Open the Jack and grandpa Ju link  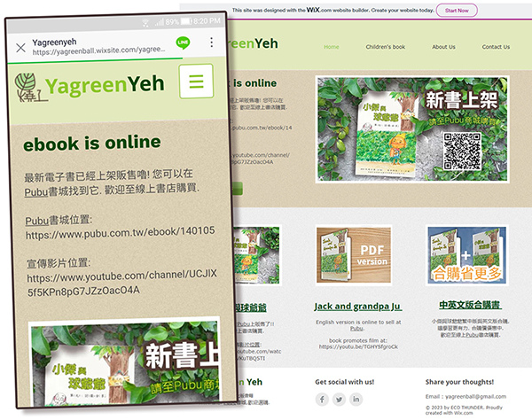click(x=358, y=307)
